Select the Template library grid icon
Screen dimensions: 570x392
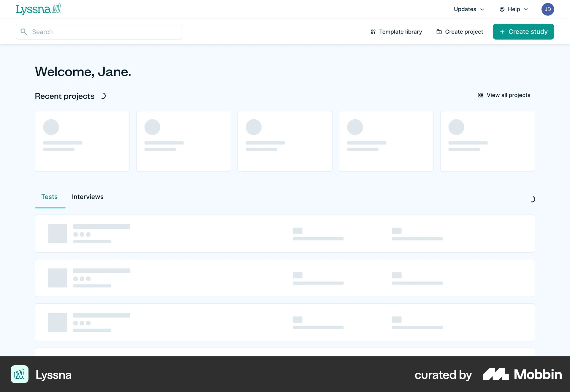(x=373, y=31)
